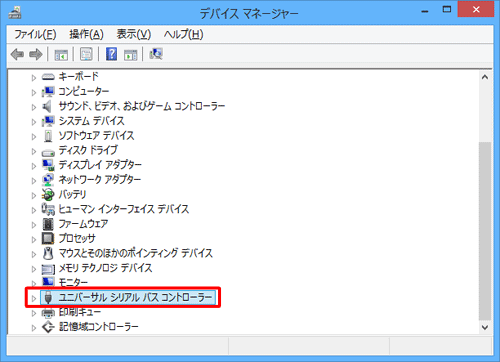Select the キーボード tree label
The image size is (500, 362).
[x=79, y=76]
